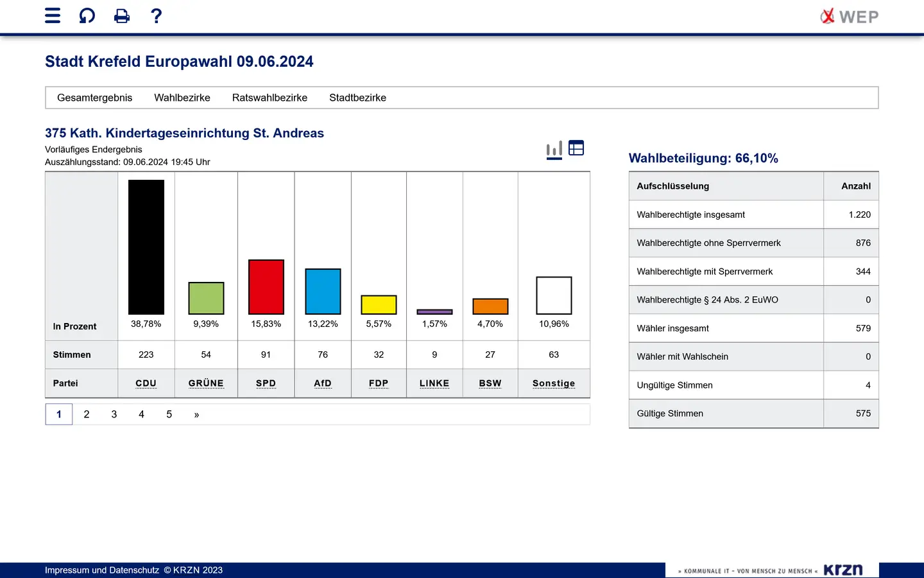Print the page with printer icon

(x=121, y=16)
